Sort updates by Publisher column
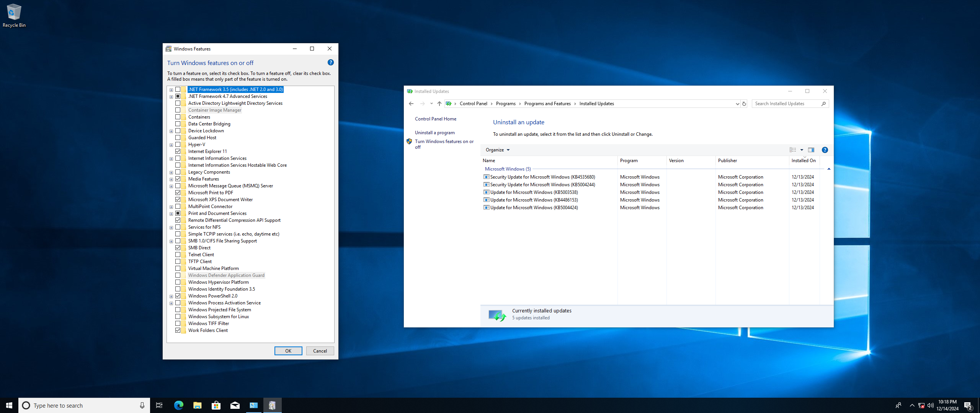Screen dimensions: 980x413 [x=752, y=161]
